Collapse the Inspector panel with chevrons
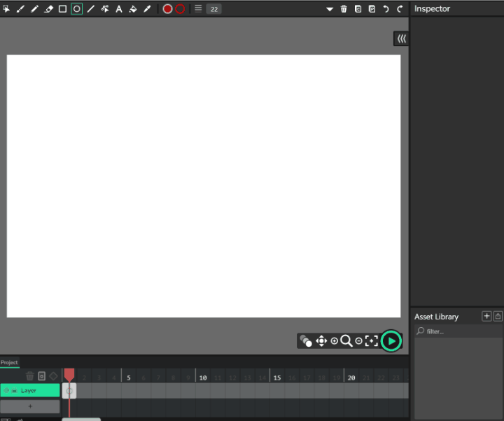Screen dimensions: 504x421 click(x=402, y=39)
